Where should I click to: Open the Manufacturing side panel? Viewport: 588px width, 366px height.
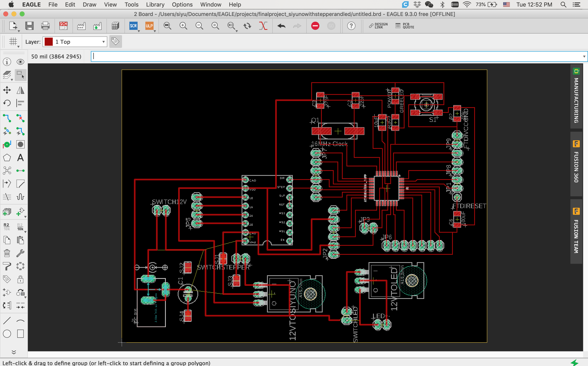(x=576, y=96)
